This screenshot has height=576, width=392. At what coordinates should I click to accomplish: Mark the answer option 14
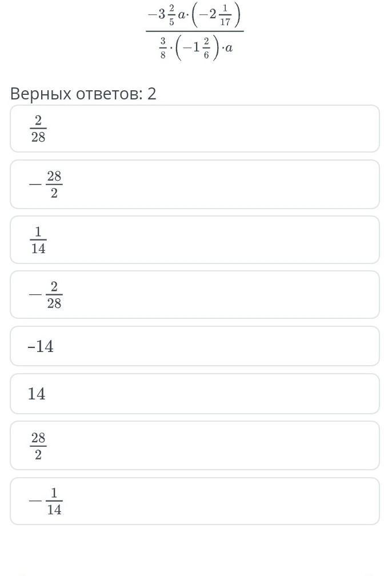pos(194,394)
